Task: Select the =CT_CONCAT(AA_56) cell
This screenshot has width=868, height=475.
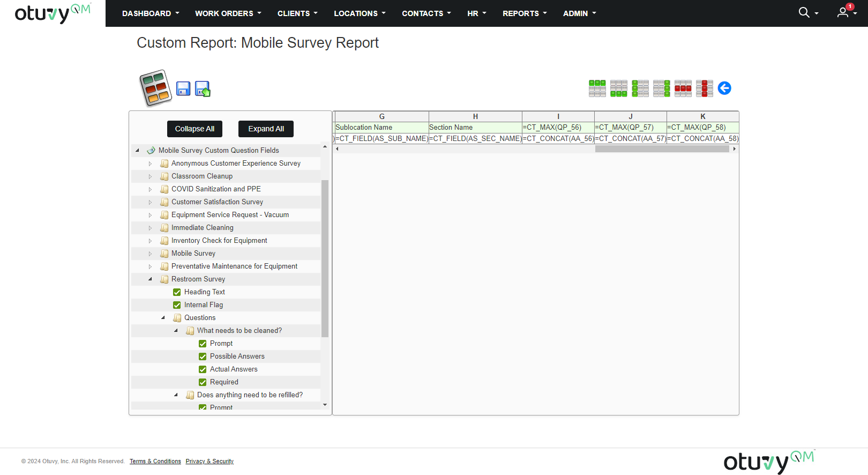Action: (558, 138)
